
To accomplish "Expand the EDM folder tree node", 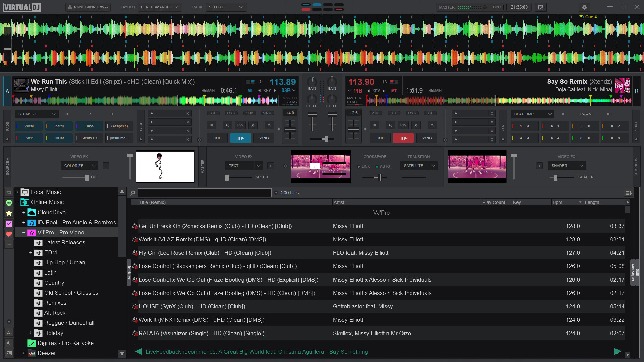I will [31, 252].
